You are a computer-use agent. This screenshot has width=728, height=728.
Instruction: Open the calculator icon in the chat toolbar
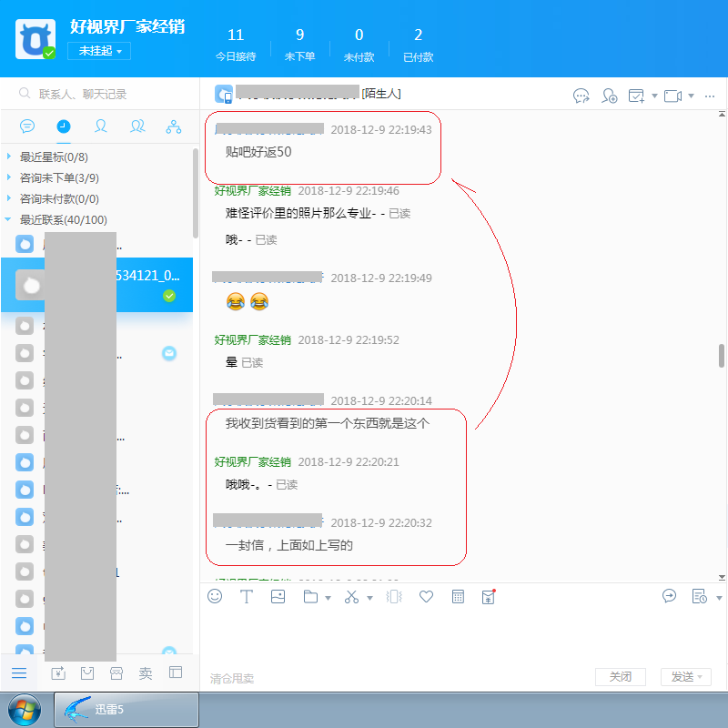tap(458, 597)
